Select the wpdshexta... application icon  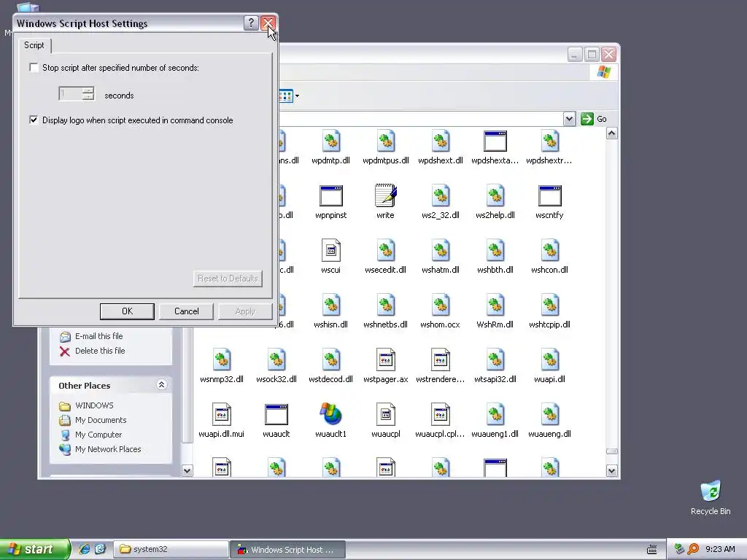pos(495,141)
